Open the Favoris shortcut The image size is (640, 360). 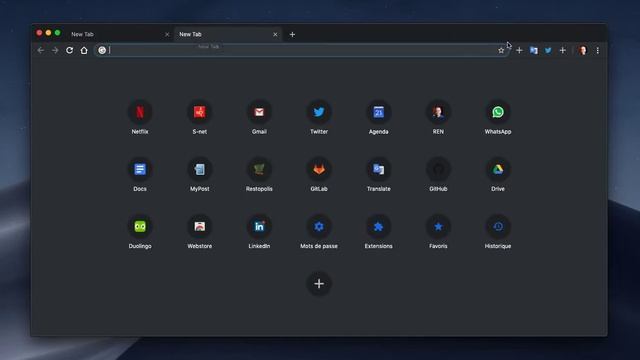[438, 231]
